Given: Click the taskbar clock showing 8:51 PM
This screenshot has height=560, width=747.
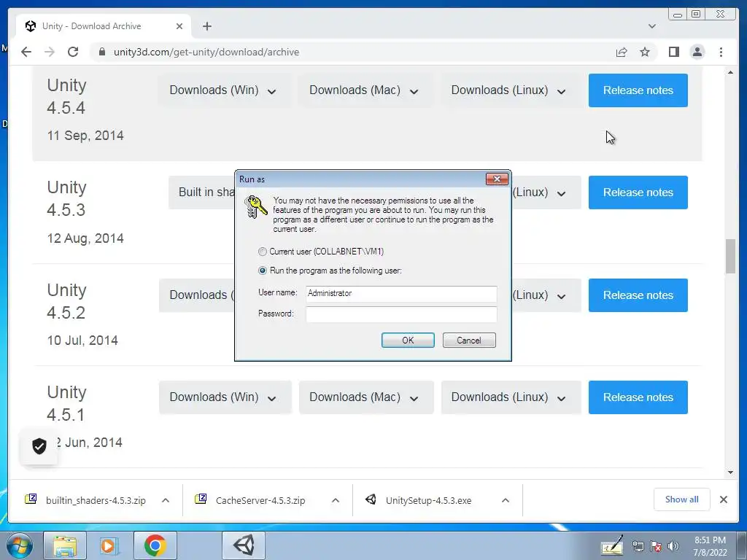Looking at the screenshot, I should (x=710, y=546).
